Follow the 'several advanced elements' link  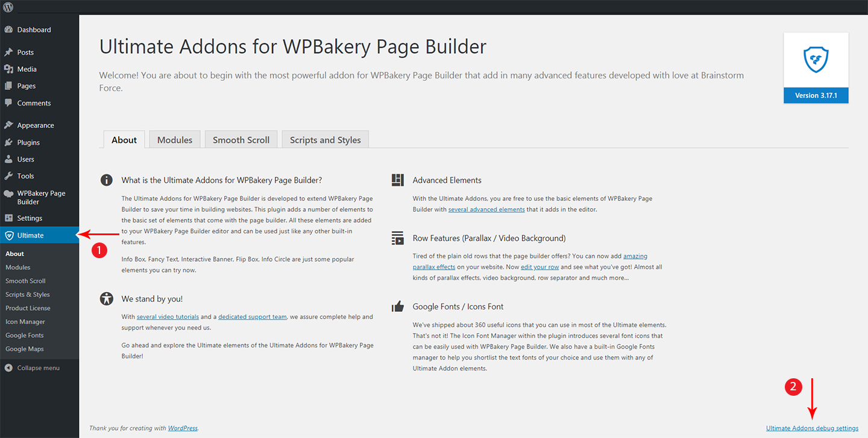486,209
